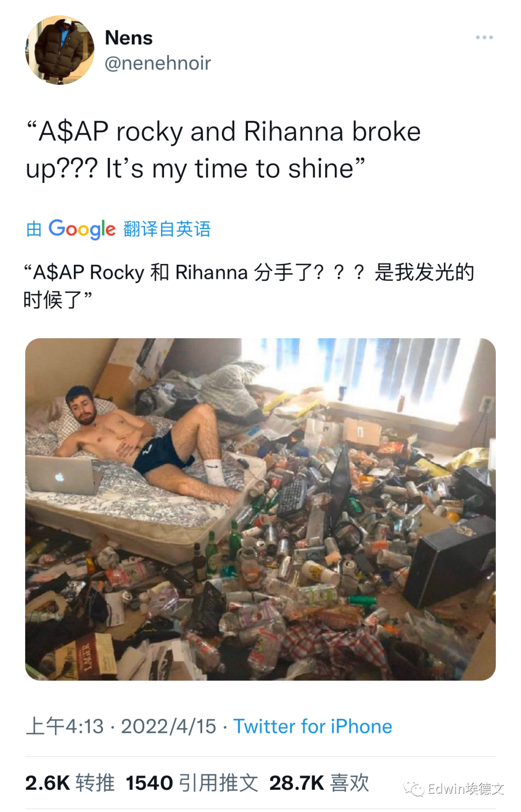Viewport: 521px width, 812px height.
Task: Click the WeChat logo watermark
Action: click(x=413, y=788)
